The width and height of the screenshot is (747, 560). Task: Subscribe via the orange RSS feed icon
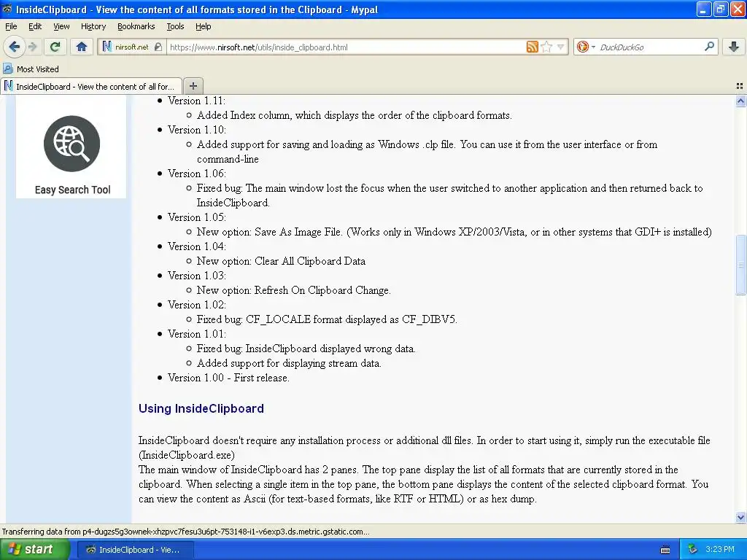[532, 47]
